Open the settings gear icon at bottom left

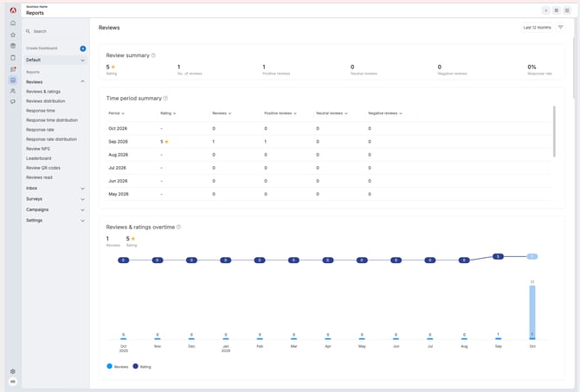pos(13,371)
